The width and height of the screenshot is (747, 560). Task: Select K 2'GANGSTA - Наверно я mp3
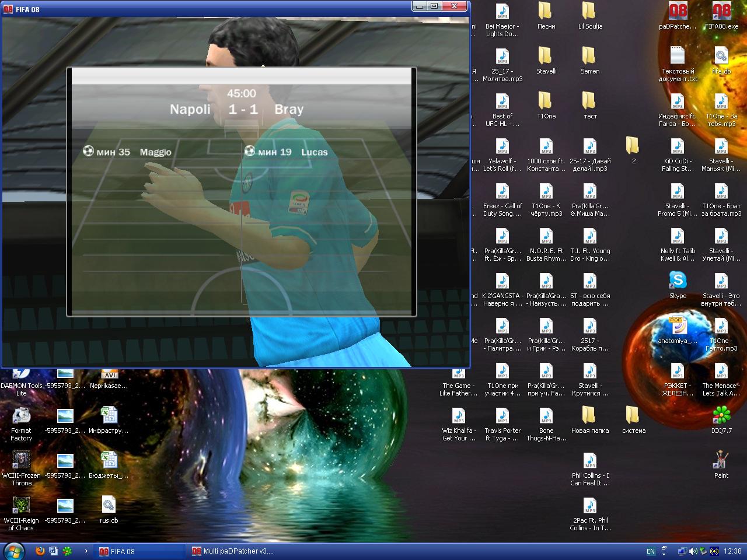click(x=502, y=289)
